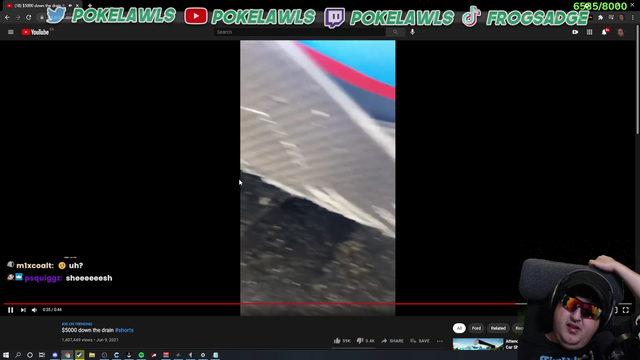Open the YouTube apps grid icon
Viewport: 640px width, 360px height.
(x=589, y=32)
